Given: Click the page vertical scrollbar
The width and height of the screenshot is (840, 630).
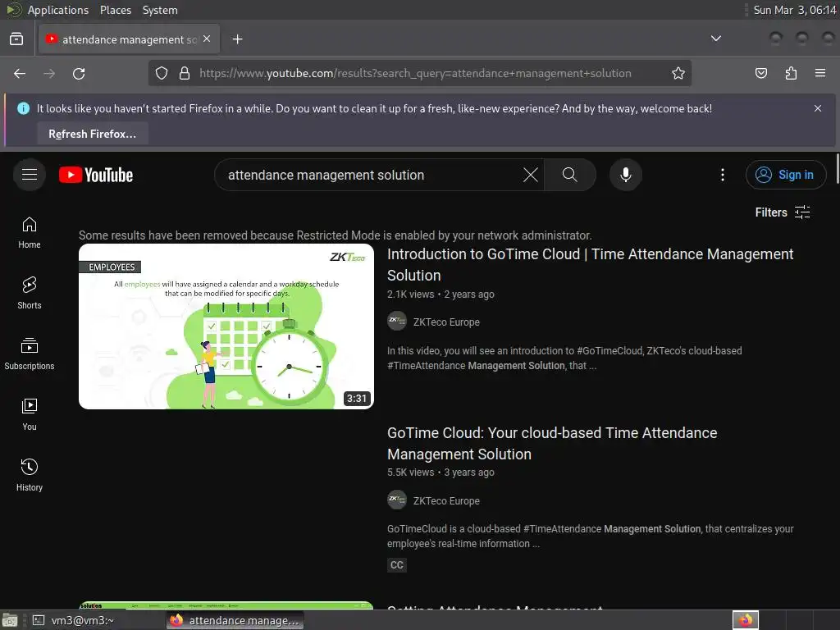Looking at the screenshot, I should click(837, 169).
